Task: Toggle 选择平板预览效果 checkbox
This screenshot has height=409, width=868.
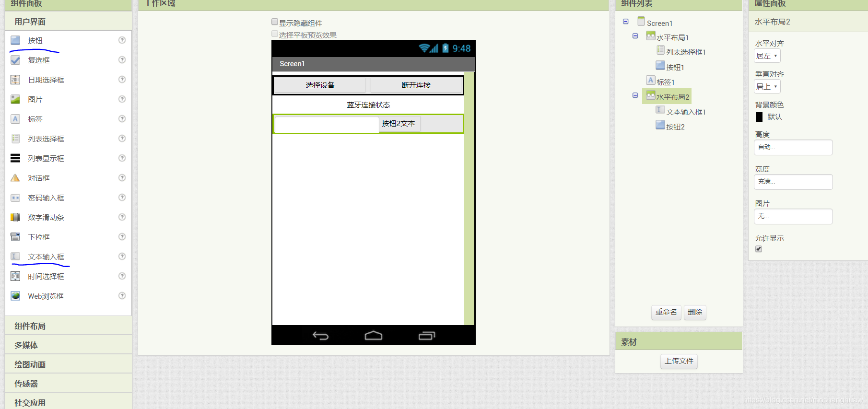Action: point(275,34)
